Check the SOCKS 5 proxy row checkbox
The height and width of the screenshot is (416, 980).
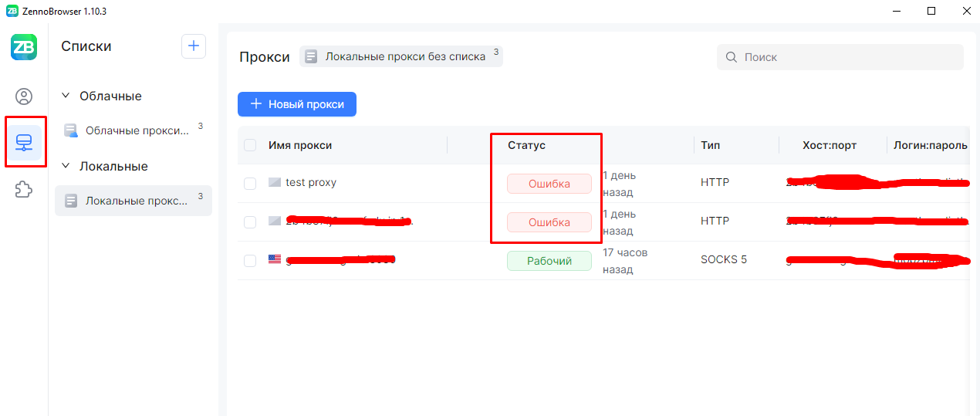coord(250,261)
